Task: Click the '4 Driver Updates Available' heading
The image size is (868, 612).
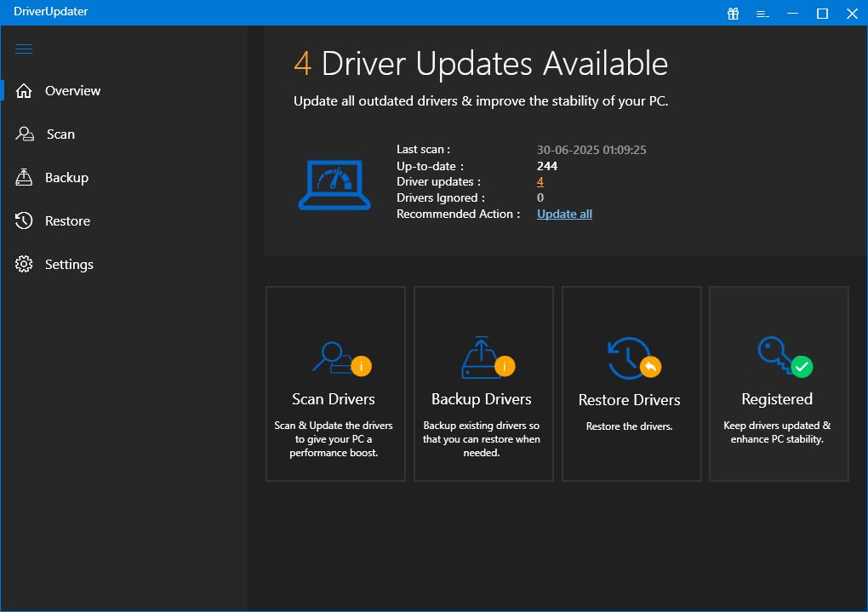Action: point(481,63)
